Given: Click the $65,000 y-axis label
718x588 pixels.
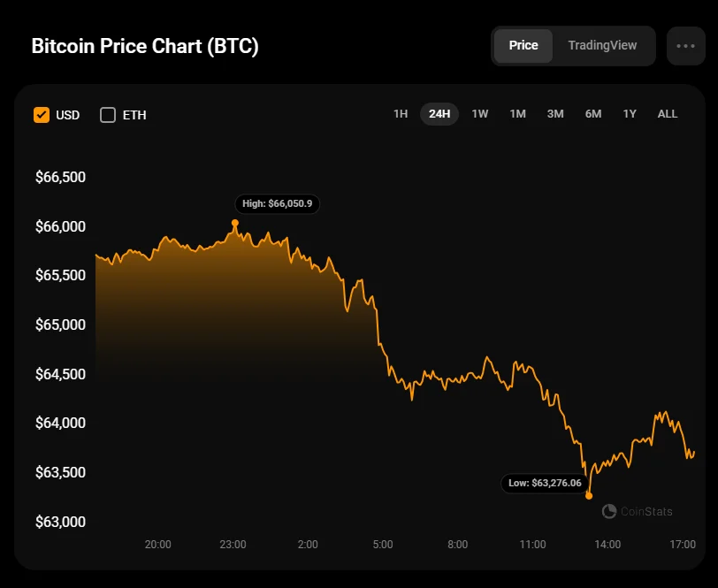Looking at the screenshot, I should coord(60,325).
